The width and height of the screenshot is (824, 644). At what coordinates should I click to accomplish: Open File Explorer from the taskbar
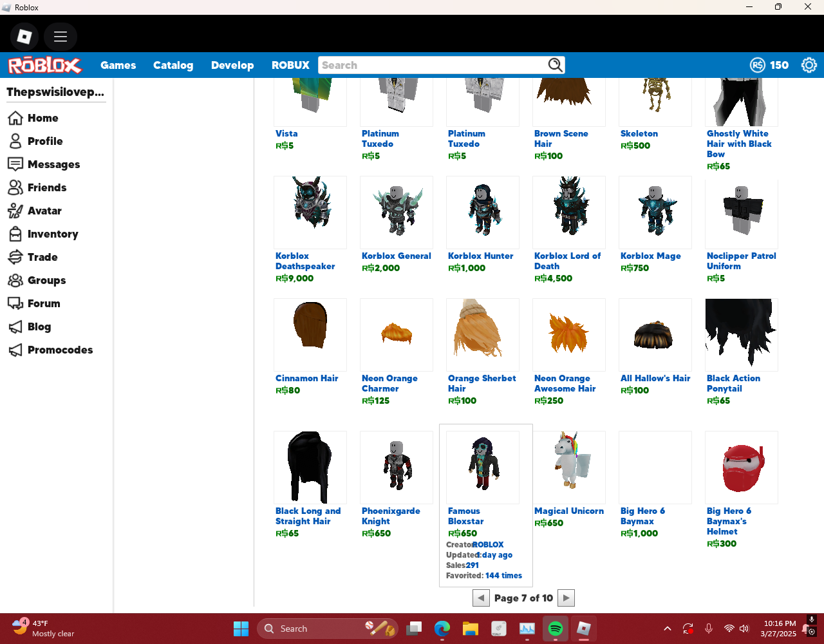point(470,629)
